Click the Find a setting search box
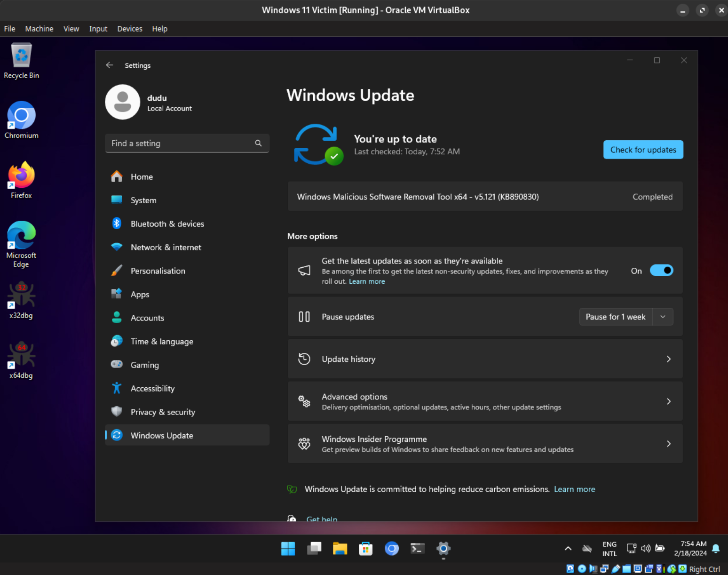Image resolution: width=728 pixels, height=575 pixels. pyautogui.click(x=187, y=143)
